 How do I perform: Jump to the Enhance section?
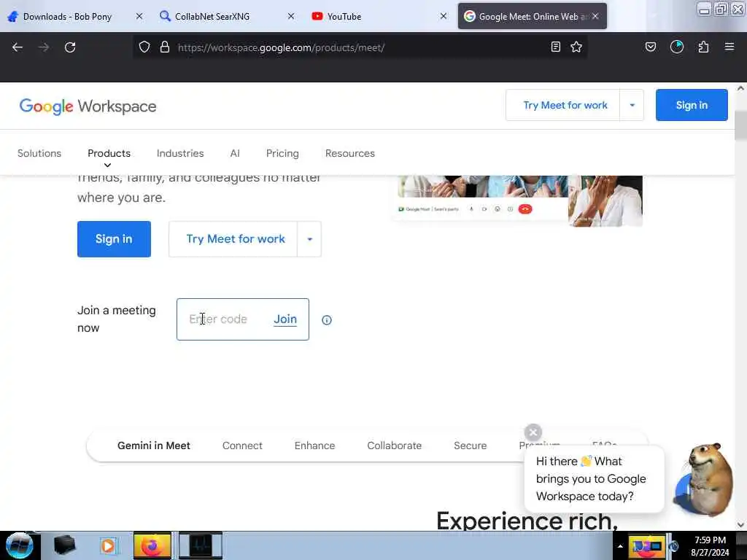coord(315,446)
